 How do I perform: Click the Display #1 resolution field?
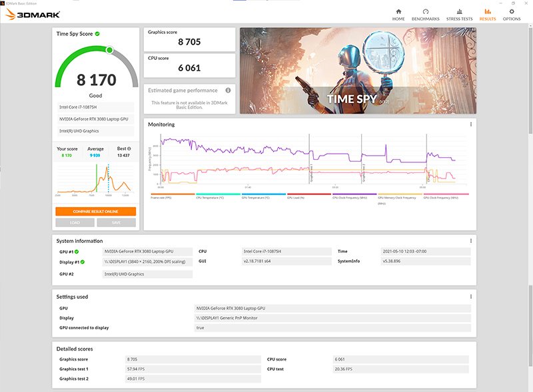147,262
